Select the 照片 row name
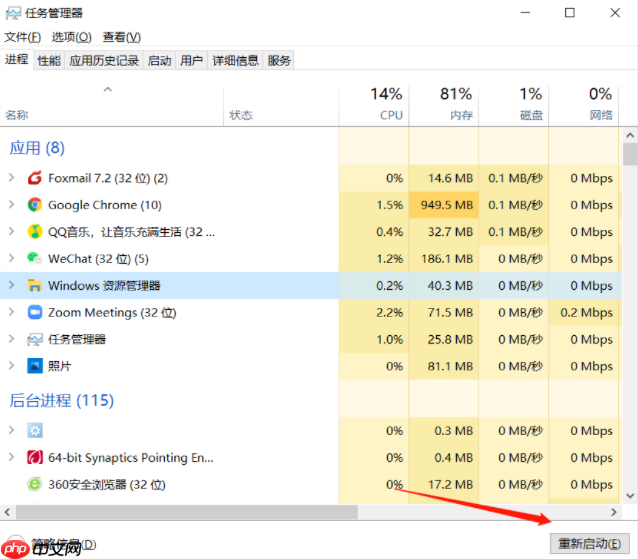The height and width of the screenshot is (559, 638). point(59,366)
